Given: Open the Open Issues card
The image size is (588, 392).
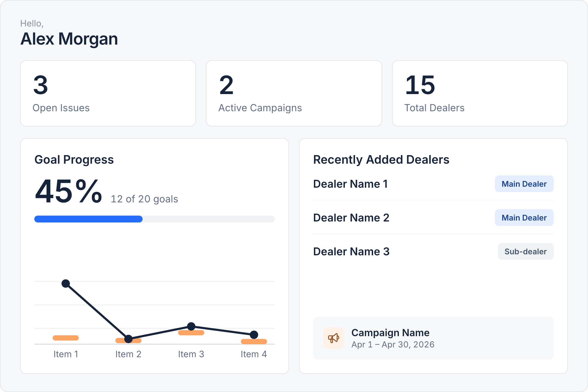Looking at the screenshot, I should click(108, 93).
